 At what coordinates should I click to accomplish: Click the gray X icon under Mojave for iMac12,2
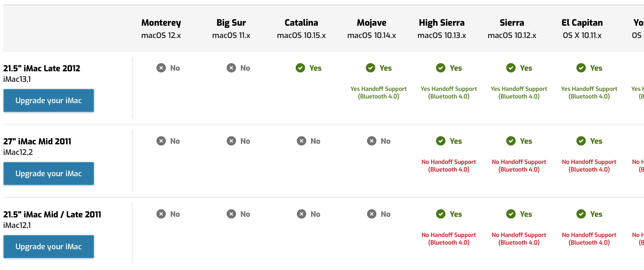[x=371, y=141]
